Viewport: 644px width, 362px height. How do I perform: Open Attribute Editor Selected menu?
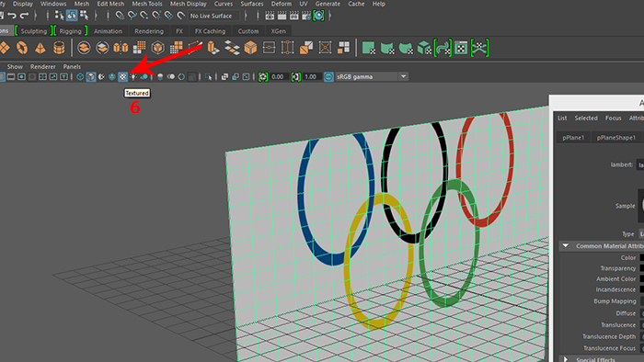586,119
